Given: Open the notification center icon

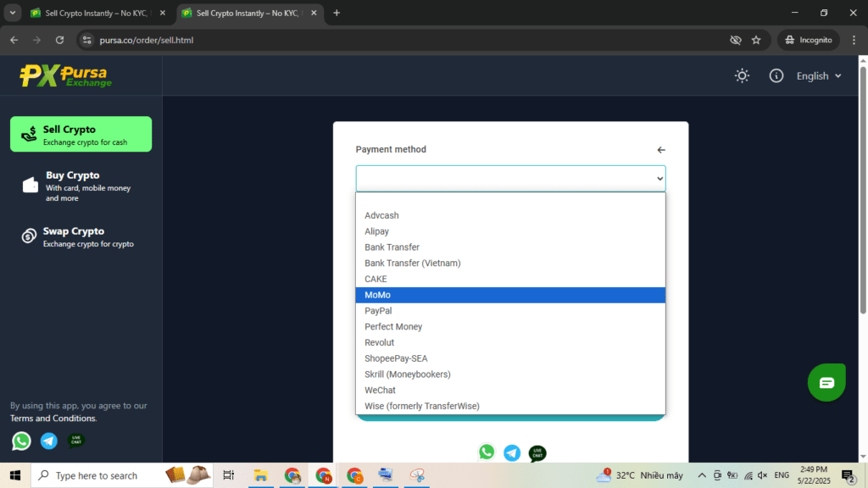Looking at the screenshot, I should coord(848,475).
